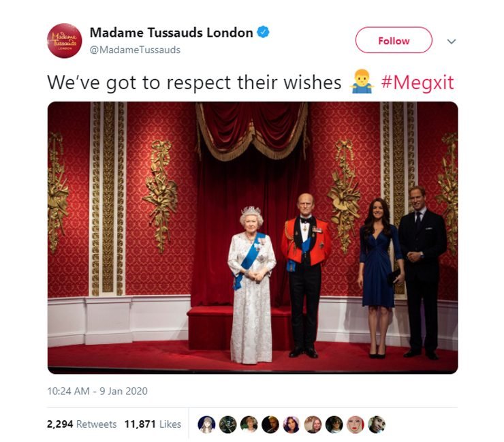Open the liker avatar with red lips
The height and width of the screenshot is (442, 504).
point(355,424)
